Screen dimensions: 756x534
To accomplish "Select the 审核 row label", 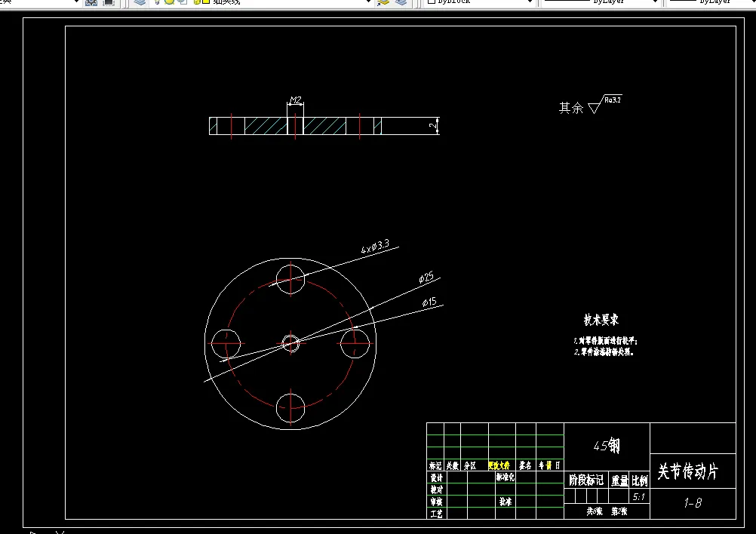I will (436, 502).
